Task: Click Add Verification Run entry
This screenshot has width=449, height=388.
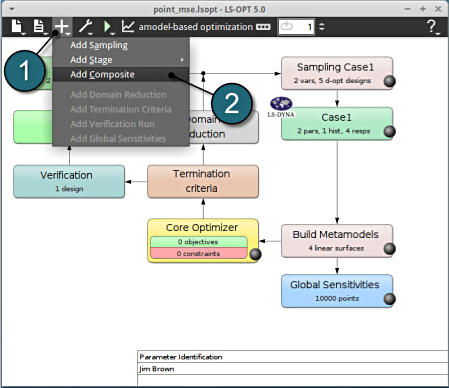Action: [x=121, y=124]
